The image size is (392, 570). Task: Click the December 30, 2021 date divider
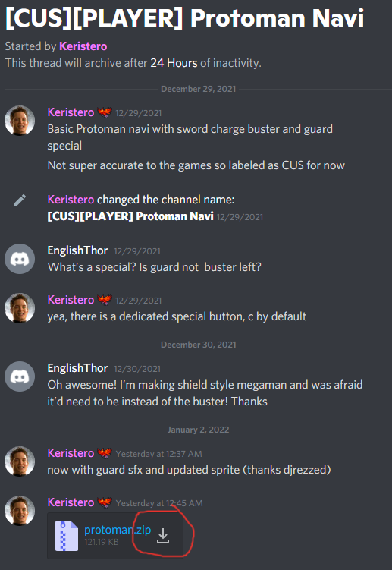tap(199, 345)
